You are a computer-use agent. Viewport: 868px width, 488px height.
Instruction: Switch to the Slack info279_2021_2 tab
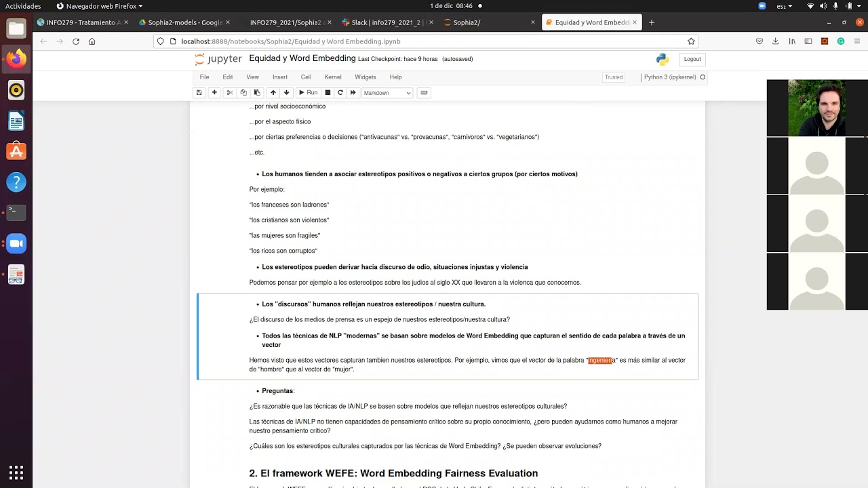click(x=387, y=22)
